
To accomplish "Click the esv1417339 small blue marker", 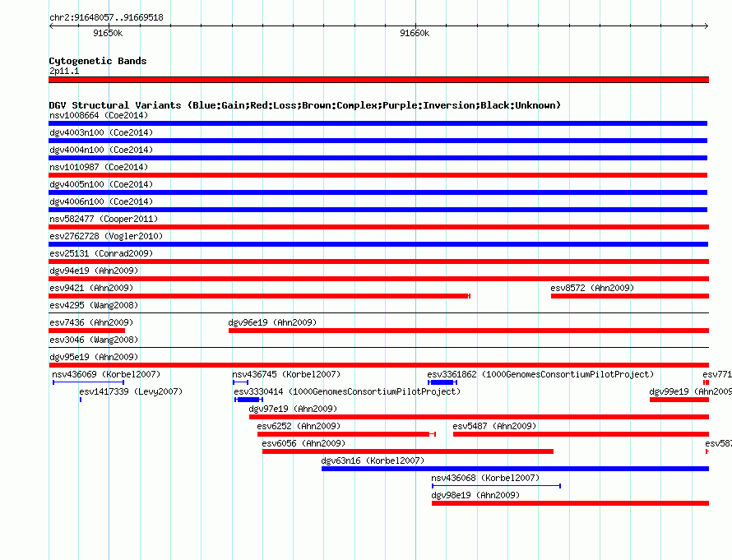I will point(81,400).
